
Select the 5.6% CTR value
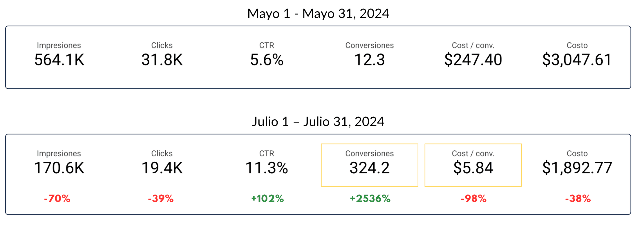pyautogui.click(x=267, y=60)
